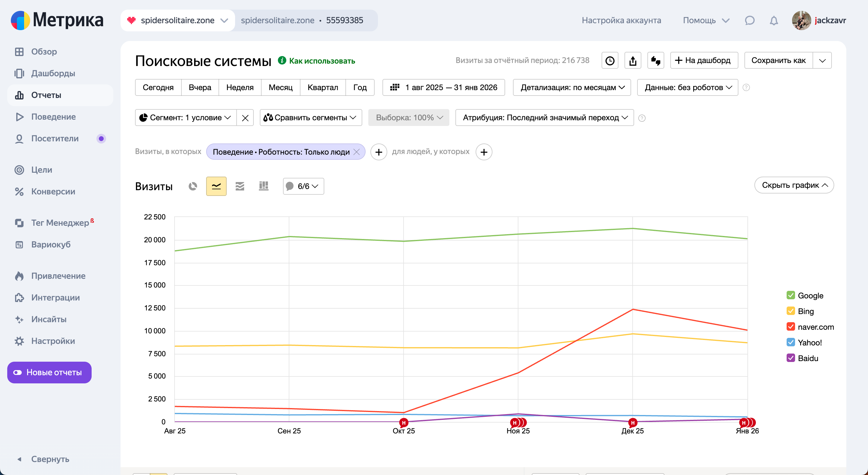
Task: Open the Атрибуция dropdown
Action: coord(544,118)
